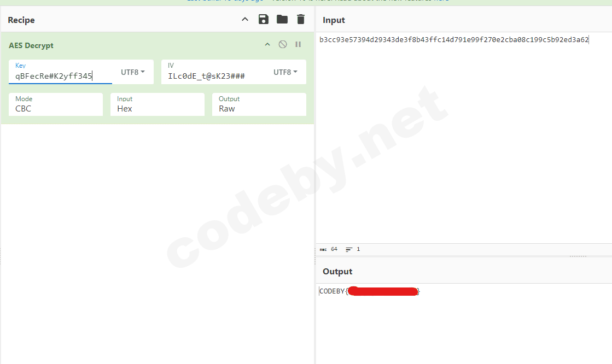Set breakpoint on AES Decrypt operation
The width and height of the screenshot is (612, 364).
tap(298, 44)
